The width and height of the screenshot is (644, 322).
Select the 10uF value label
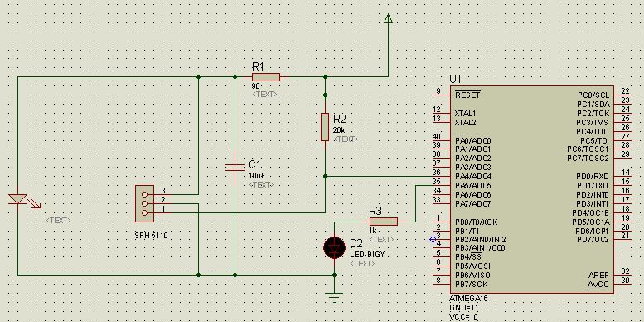(254, 175)
